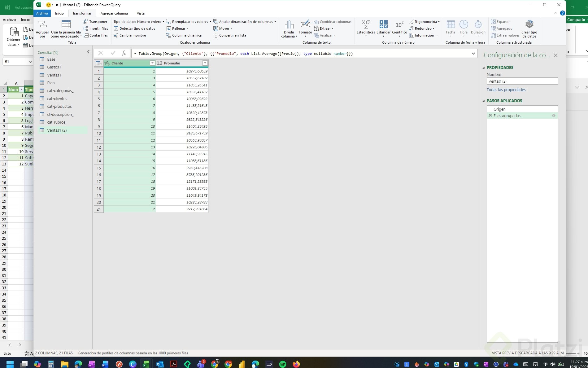Screen dimensions: 588x368
Task: Click the Todas las propiedades link
Action: 506,90
